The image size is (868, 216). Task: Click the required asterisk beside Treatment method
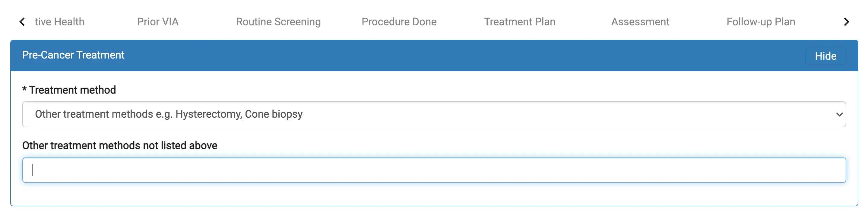24,89
